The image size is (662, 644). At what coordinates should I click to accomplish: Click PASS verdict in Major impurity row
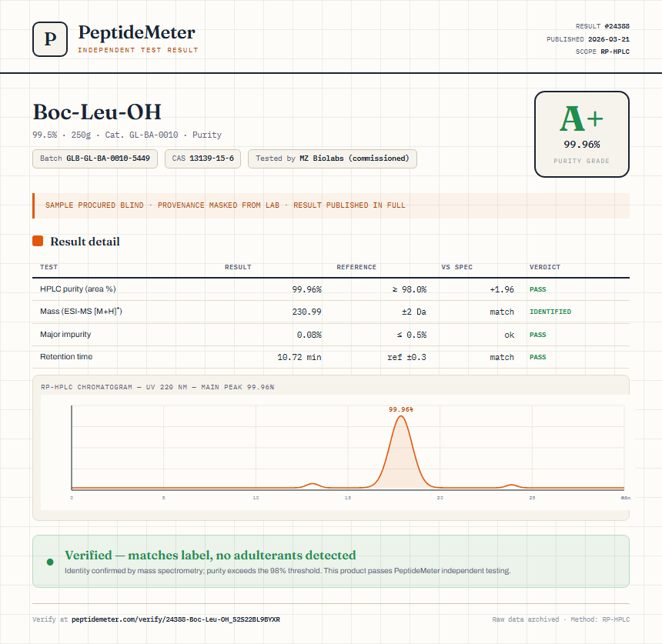pyautogui.click(x=538, y=335)
